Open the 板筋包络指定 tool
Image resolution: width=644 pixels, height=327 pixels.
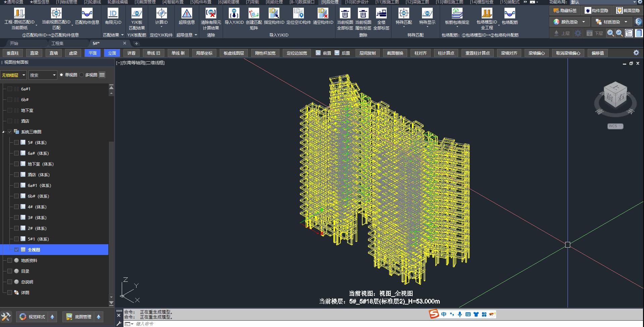tap(457, 14)
